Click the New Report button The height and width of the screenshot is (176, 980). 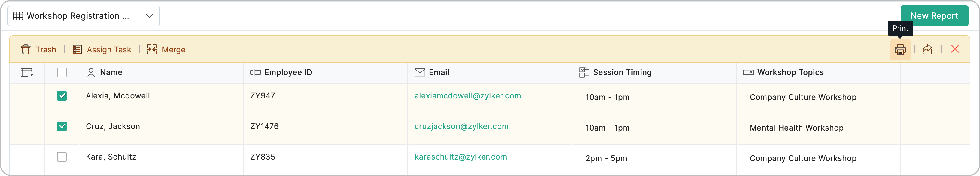pos(934,16)
